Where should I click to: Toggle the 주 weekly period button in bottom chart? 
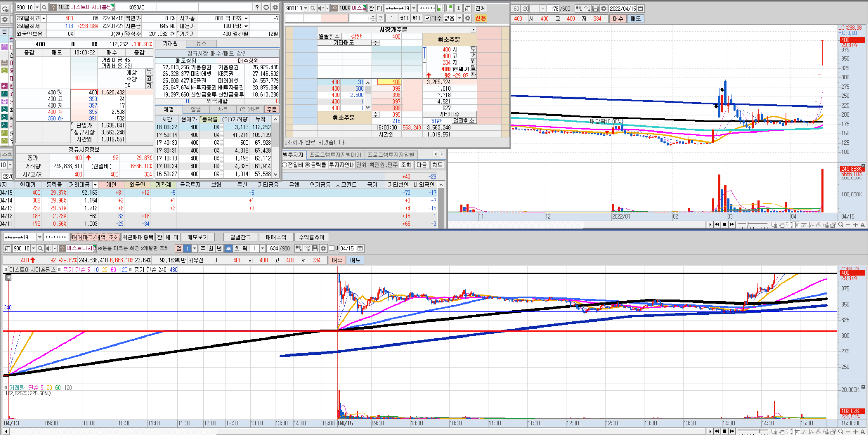point(203,248)
